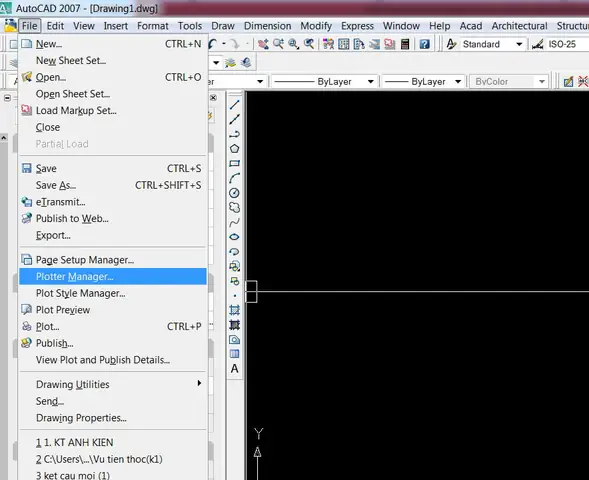Viewport: 589px width, 480px height.
Task: Open the Markup Set Manager icon
Action: tap(390, 44)
